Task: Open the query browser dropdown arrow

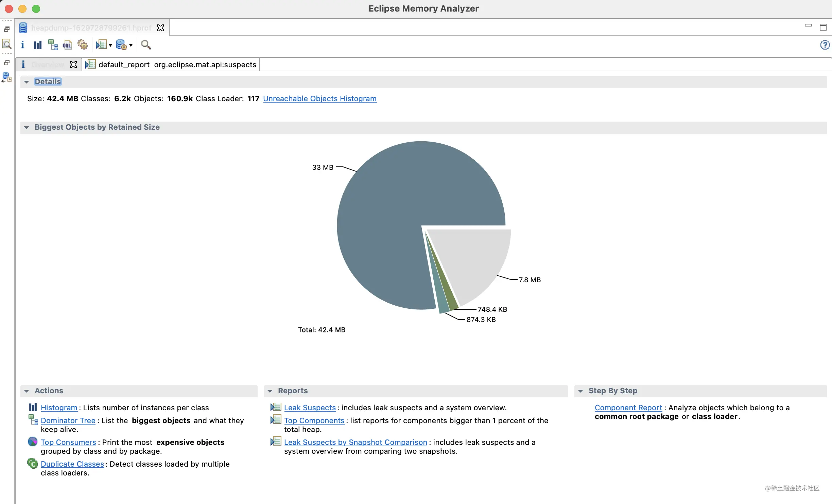Action: point(131,45)
